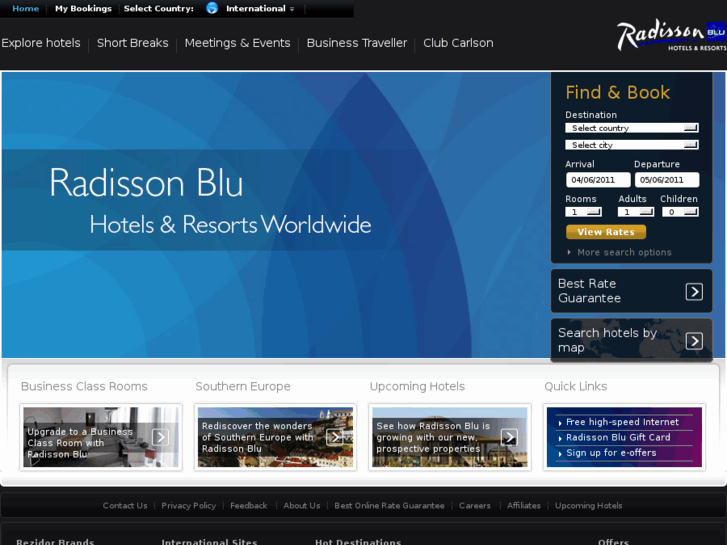Viewport: 727px width, 545px height.
Task: Open Sign up for e-offers link
Action: point(611,453)
